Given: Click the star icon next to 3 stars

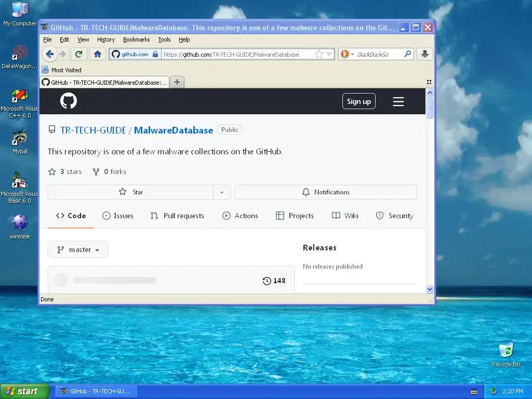Looking at the screenshot, I should click(52, 171).
